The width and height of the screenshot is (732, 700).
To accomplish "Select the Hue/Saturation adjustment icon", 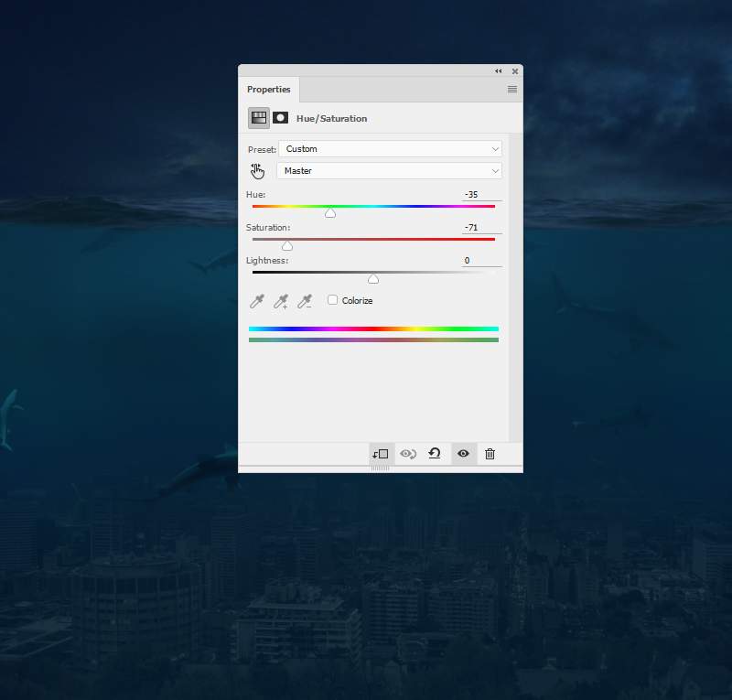I will (x=259, y=118).
